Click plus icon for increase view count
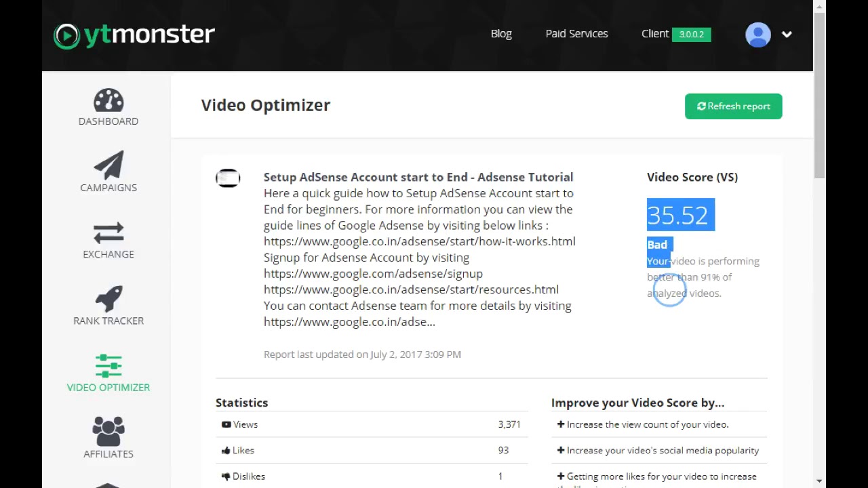The image size is (868, 488). [x=561, y=424]
